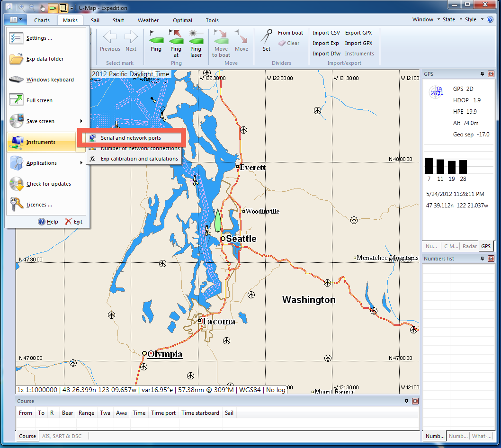The height and width of the screenshot is (448, 501).
Task: Close the GPS panel
Action: point(491,74)
